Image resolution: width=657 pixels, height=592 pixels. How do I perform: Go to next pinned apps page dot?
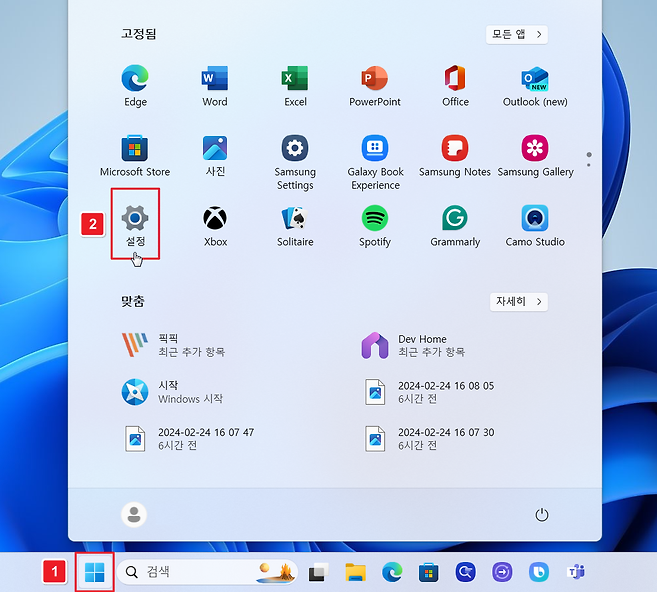point(589,165)
